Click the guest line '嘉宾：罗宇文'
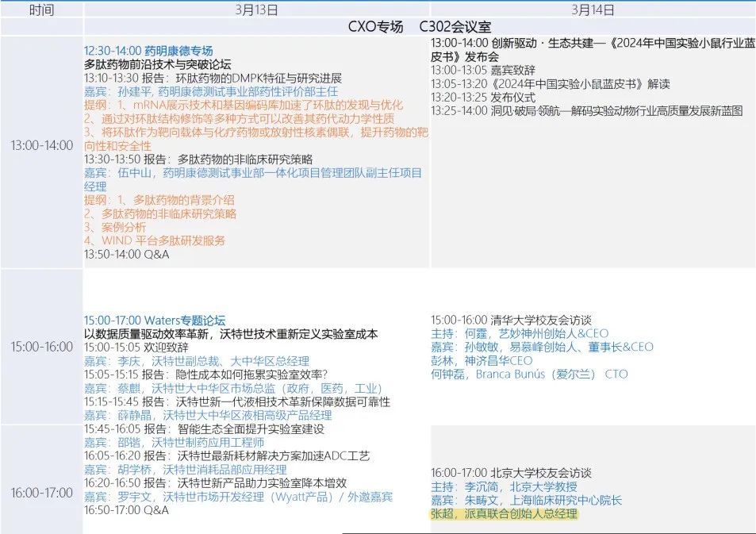The image size is (756, 534). (238, 497)
